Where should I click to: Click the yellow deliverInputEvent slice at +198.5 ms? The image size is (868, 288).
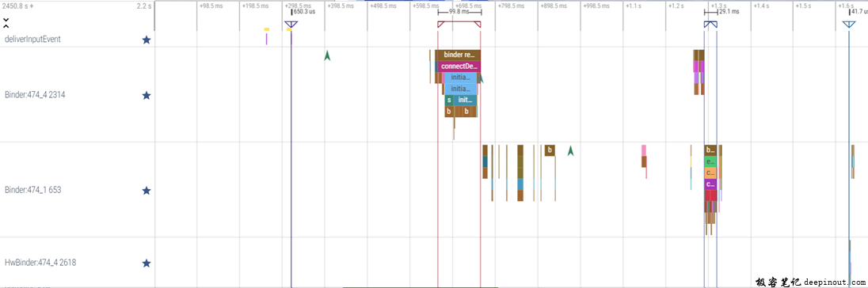267,29
